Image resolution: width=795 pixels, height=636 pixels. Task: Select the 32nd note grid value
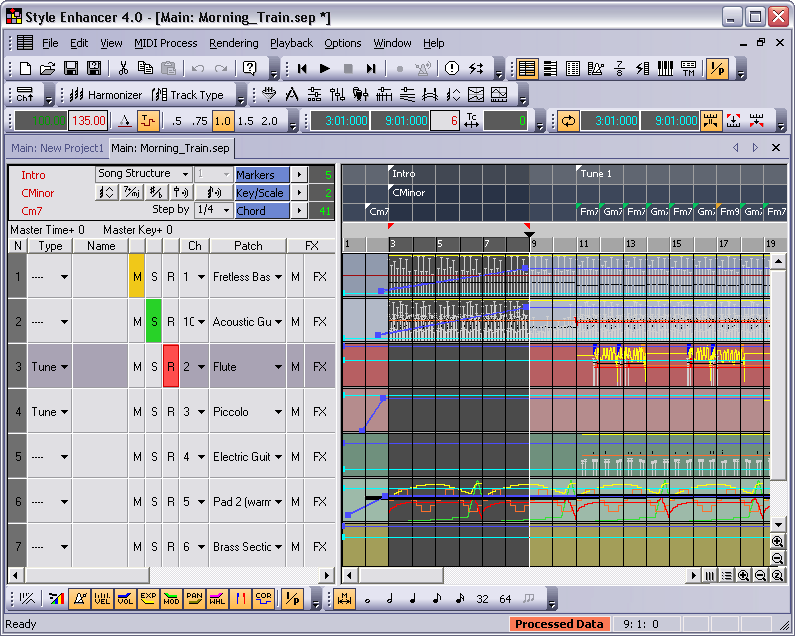coord(482,598)
